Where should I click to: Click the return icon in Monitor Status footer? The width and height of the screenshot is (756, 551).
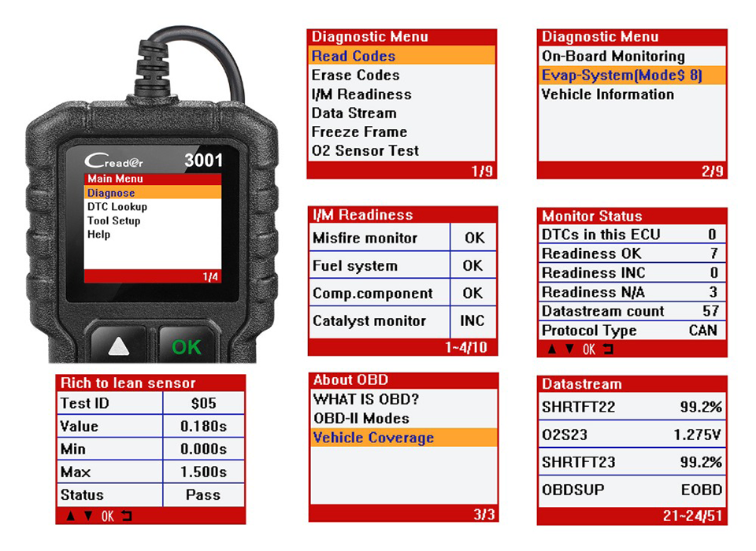click(607, 349)
